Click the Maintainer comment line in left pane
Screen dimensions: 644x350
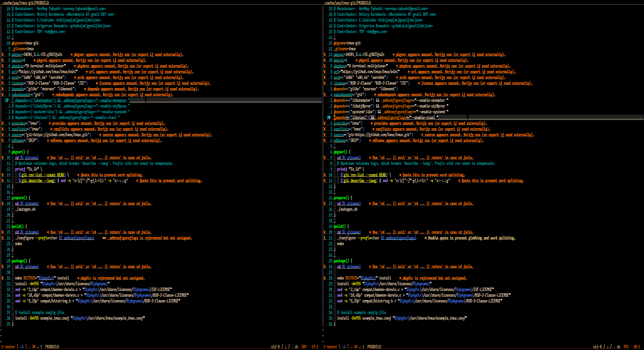[x=59, y=9]
